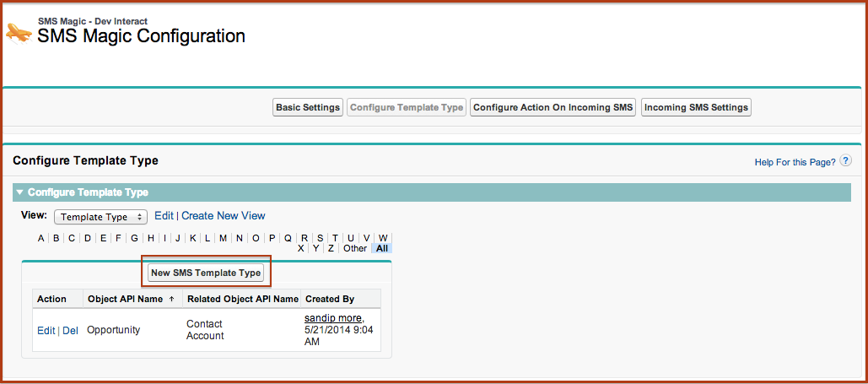The width and height of the screenshot is (868, 384).
Task: Open the sandip more user link
Action: (333, 318)
